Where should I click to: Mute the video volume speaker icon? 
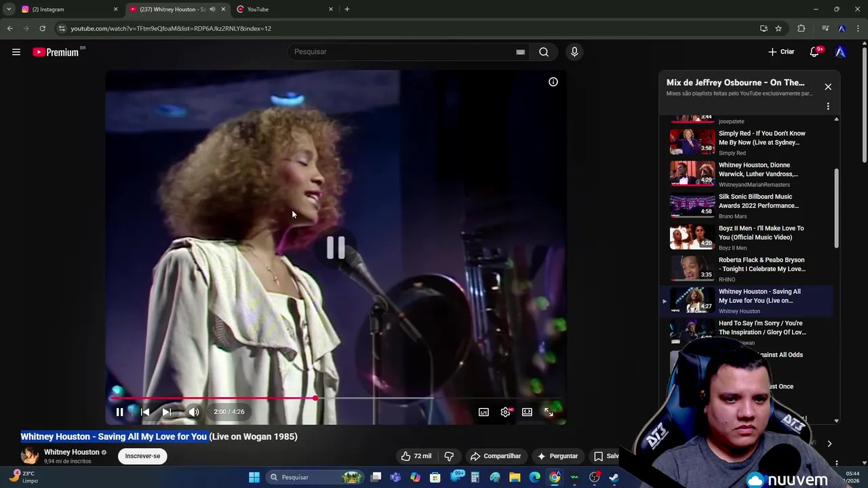194,411
